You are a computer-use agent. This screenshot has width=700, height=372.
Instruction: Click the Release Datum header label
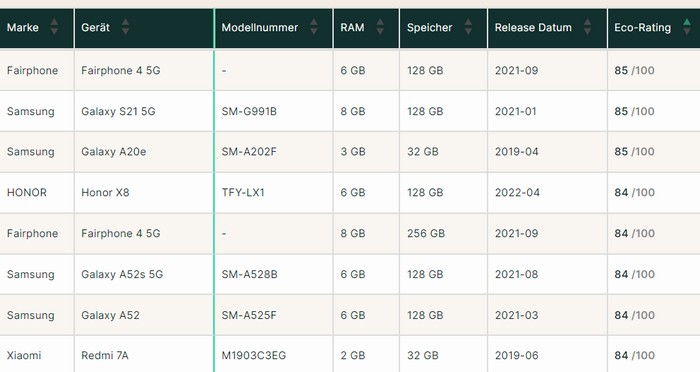[x=533, y=27]
